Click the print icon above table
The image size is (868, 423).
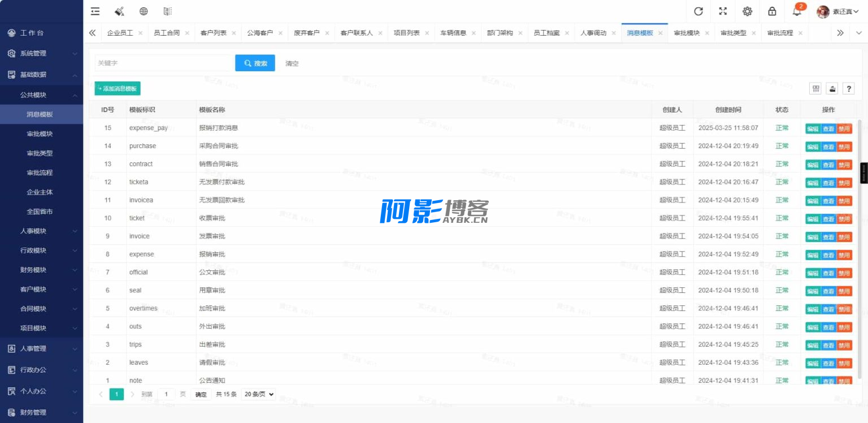(832, 89)
